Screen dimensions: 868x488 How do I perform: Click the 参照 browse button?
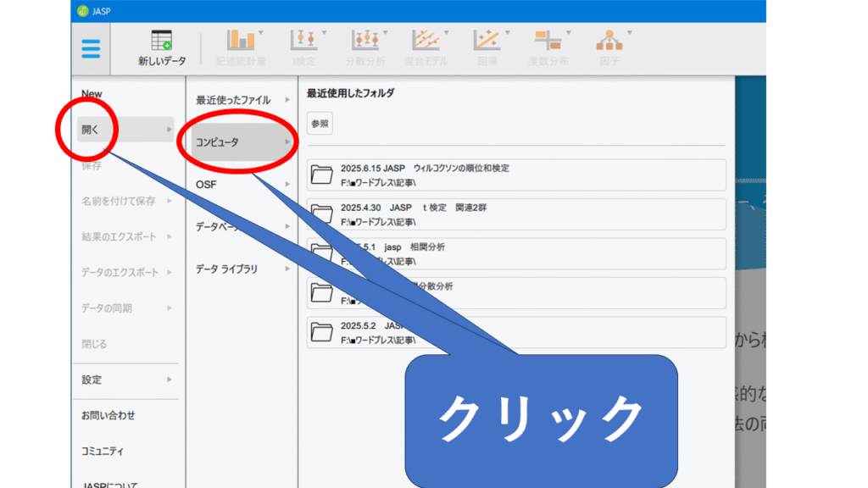pyautogui.click(x=320, y=124)
